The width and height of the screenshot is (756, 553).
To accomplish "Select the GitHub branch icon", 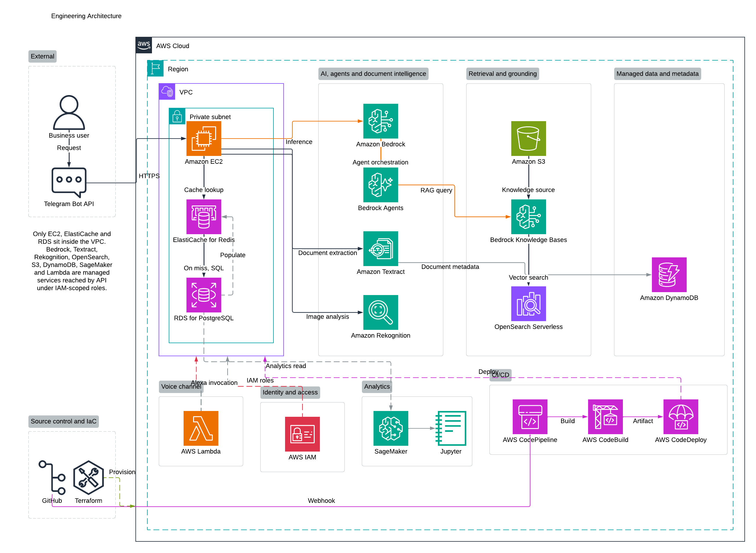I will (x=52, y=478).
